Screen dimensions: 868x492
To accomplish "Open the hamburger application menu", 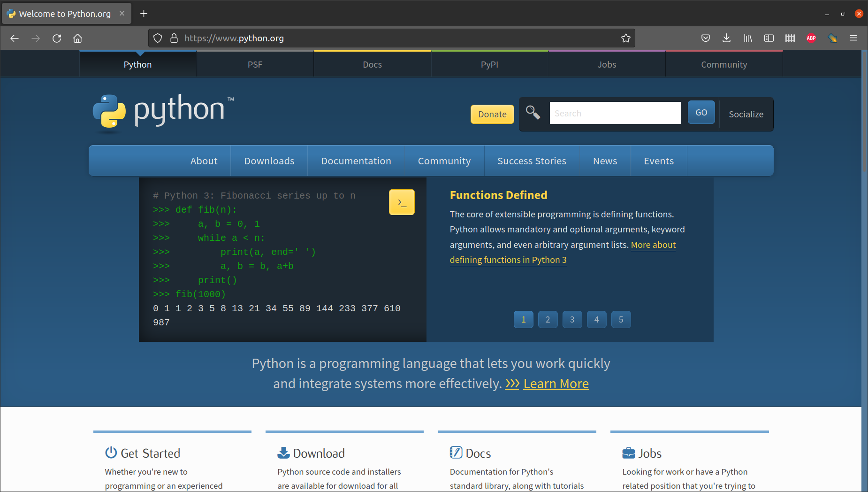I will (x=854, y=38).
